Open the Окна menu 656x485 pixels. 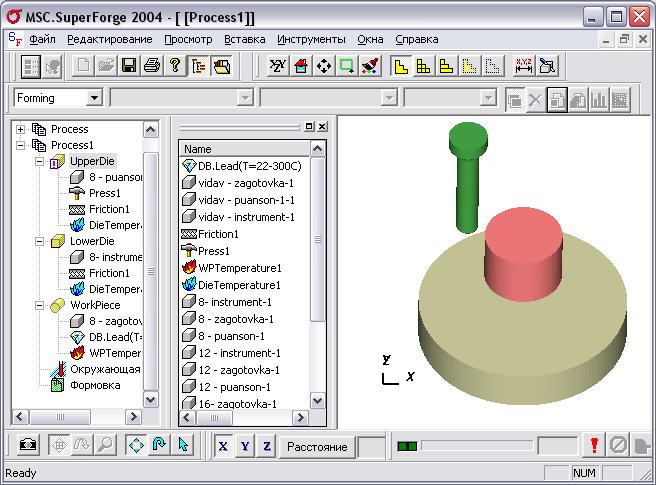point(370,39)
